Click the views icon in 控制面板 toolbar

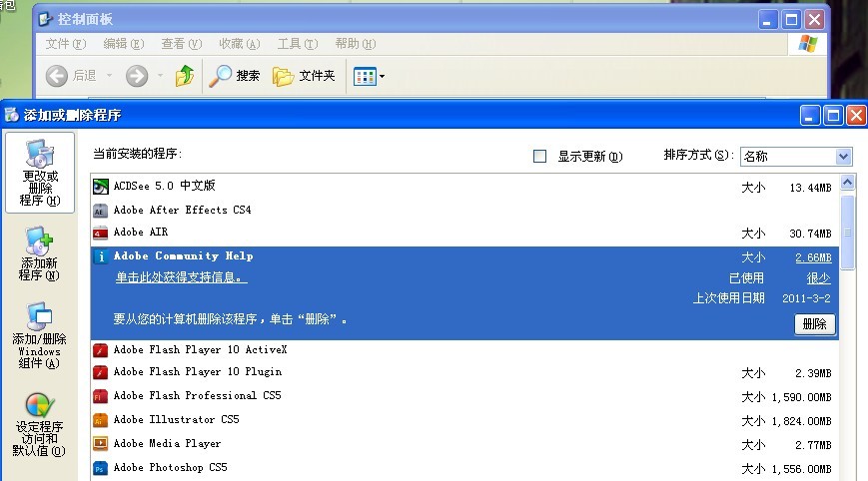[365, 76]
